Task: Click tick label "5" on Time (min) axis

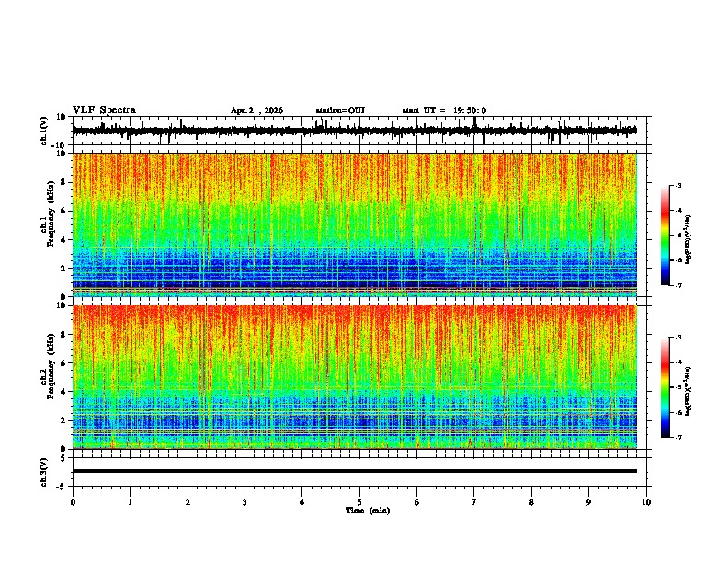Action: (x=359, y=502)
